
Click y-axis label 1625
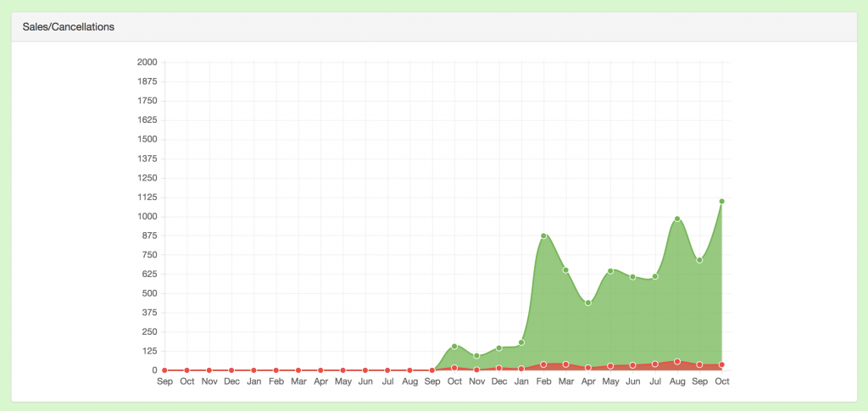click(147, 120)
